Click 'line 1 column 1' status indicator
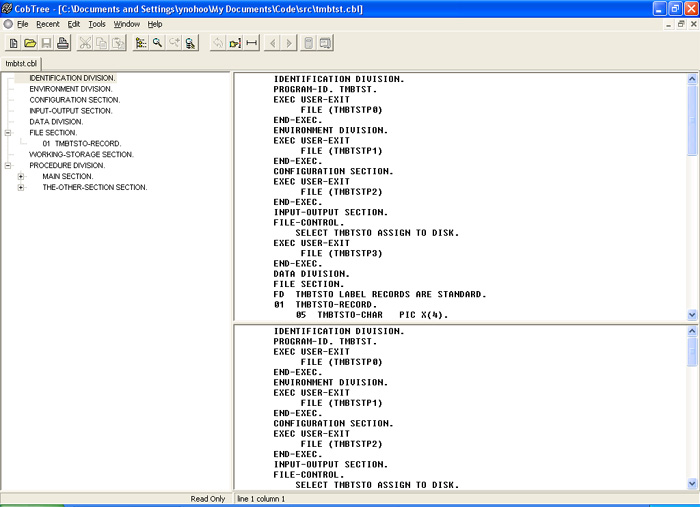Screen dimensions: 700x507 [x=261, y=499]
